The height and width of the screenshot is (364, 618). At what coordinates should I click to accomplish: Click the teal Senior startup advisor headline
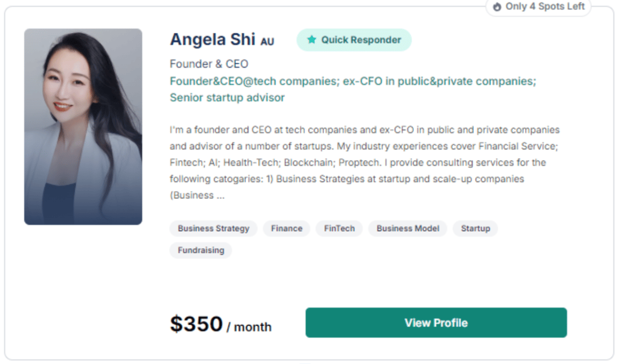(227, 98)
